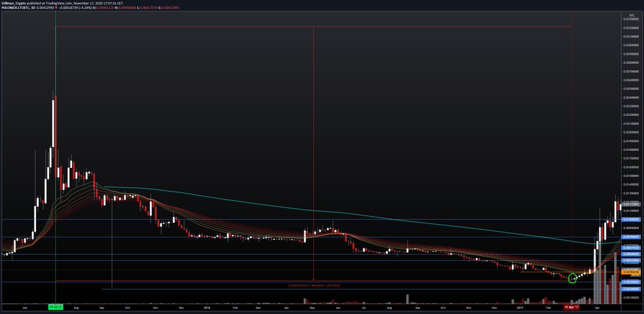
Task: Click the green 09 Jul '15 date marker
Action: 55,308
